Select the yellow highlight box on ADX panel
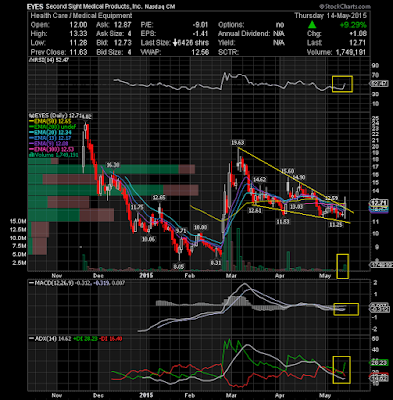This screenshot has height=400, width=393. tap(342, 370)
